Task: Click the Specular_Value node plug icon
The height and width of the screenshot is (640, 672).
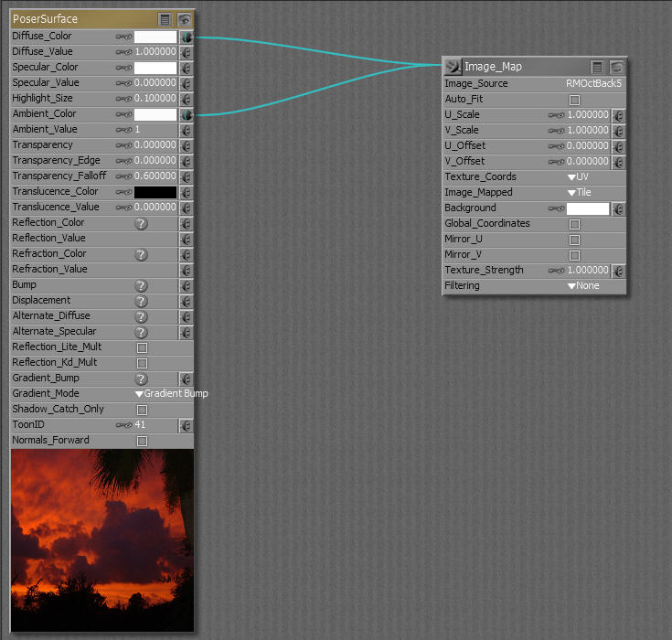Action: click(186, 83)
